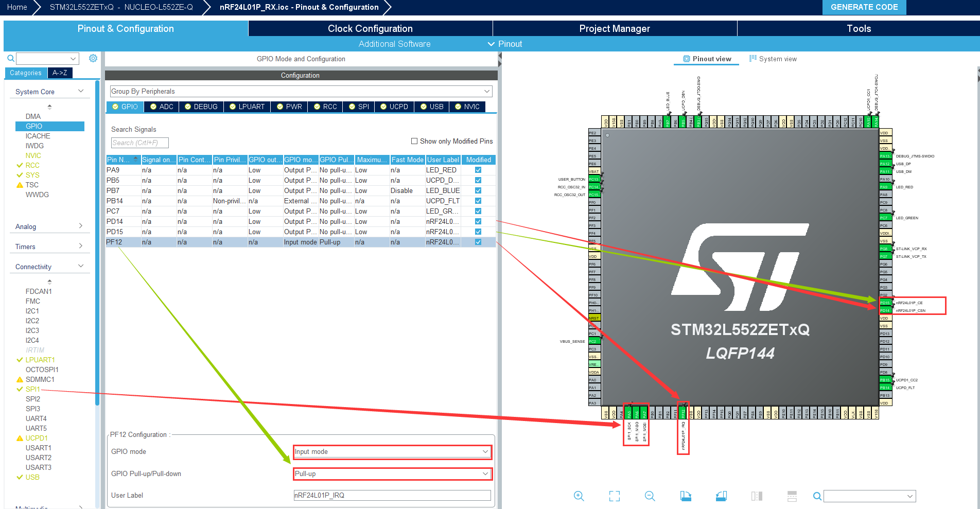Zoom out of the chip pinout view
This screenshot has width=980, height=509.
650,496
